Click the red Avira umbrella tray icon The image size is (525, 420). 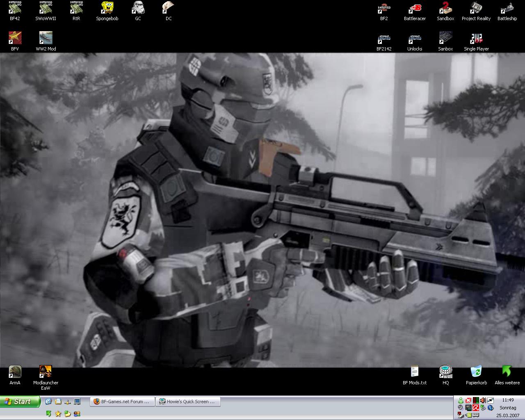pos(476,408)
